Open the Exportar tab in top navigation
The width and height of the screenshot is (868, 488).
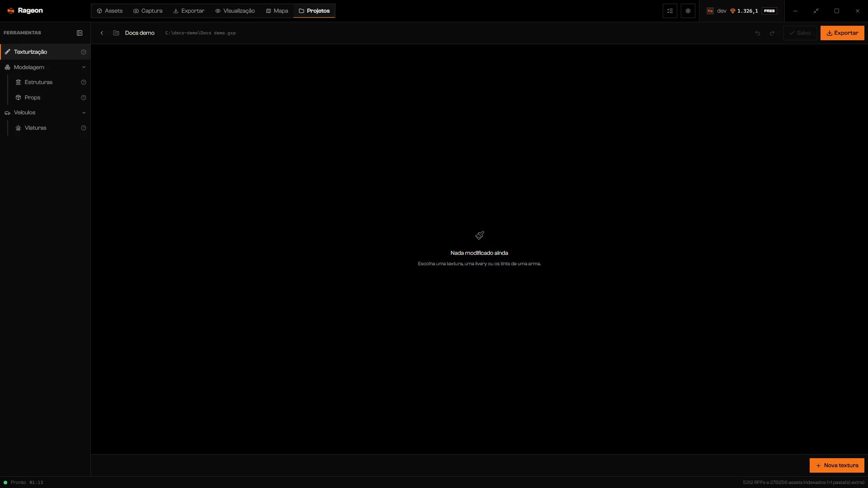pos(189,11)
